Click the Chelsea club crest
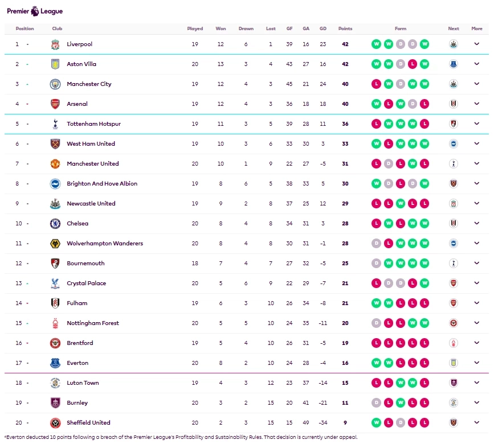This screenshot has height=448, width=494. (x=55, y=224)
